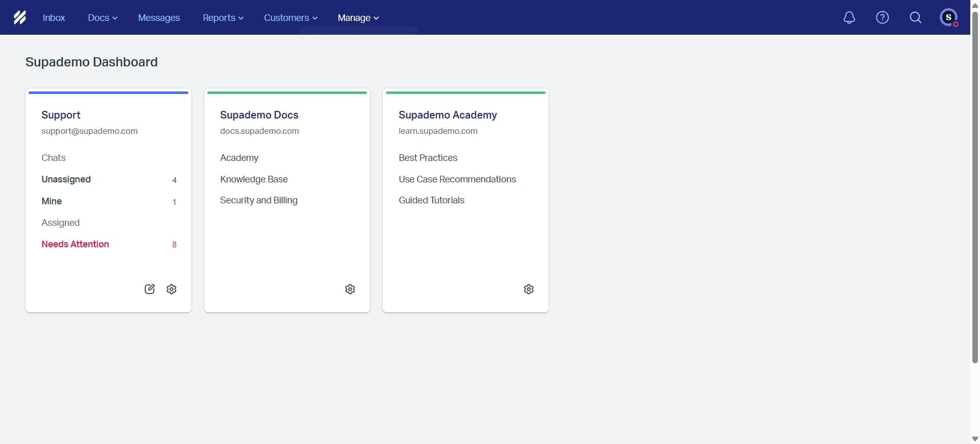The image size is (980, 444).
Task: Open the Unassigned conversations folder
Action: pos(66,179)
